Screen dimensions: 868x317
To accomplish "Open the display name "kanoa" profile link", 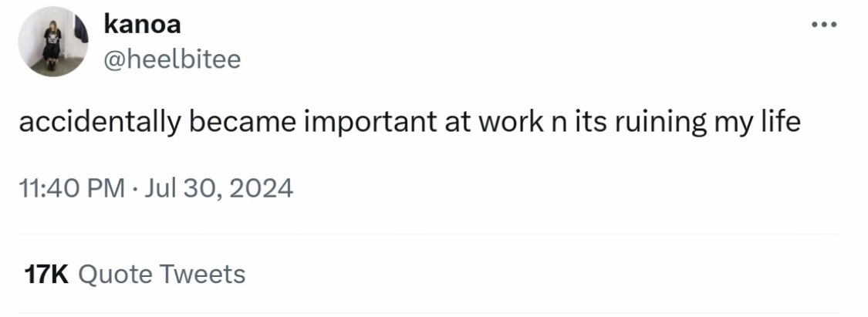I will point(143,24).
